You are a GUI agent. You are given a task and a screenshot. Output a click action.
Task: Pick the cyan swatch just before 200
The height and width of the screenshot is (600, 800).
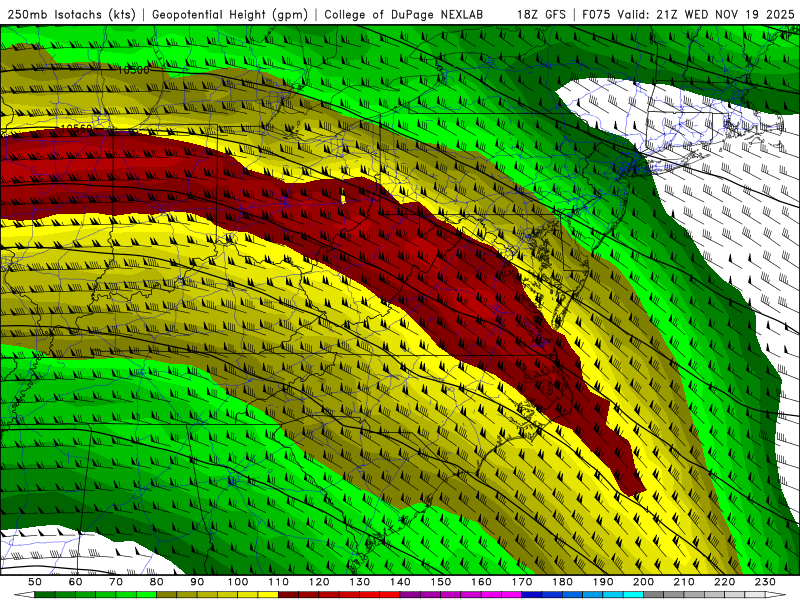click(633, 595)
